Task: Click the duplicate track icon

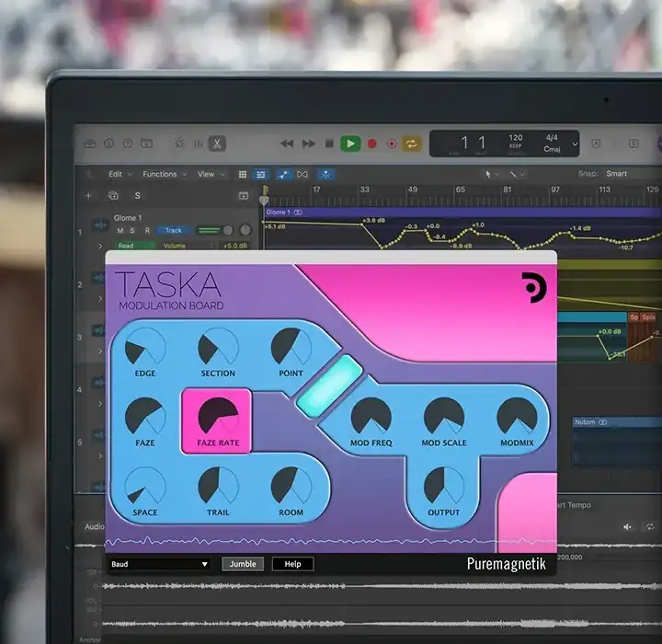Action: [113, 196]
